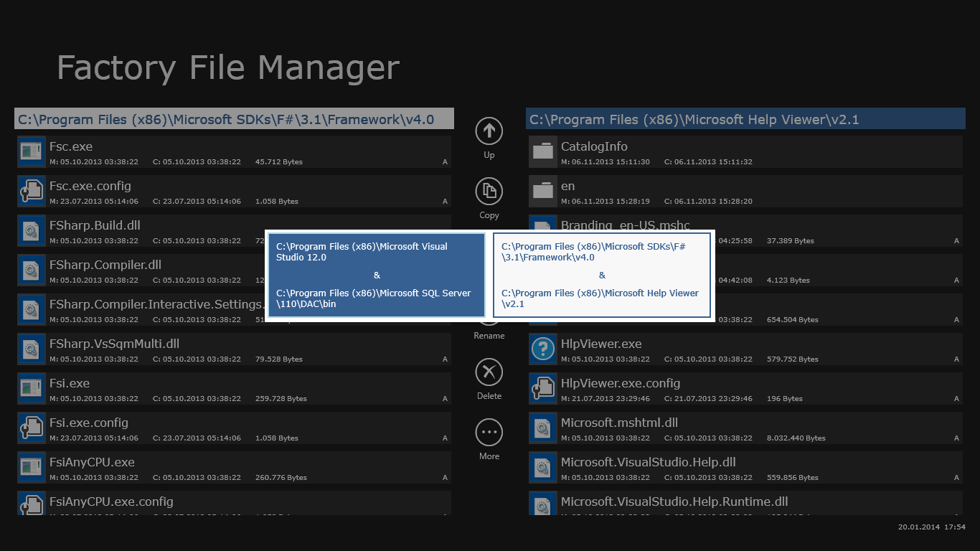
Task: Select Visual Studio 12.0 and SQL Server folder pair
Action: pyautogui.click(x=377, y=275)
